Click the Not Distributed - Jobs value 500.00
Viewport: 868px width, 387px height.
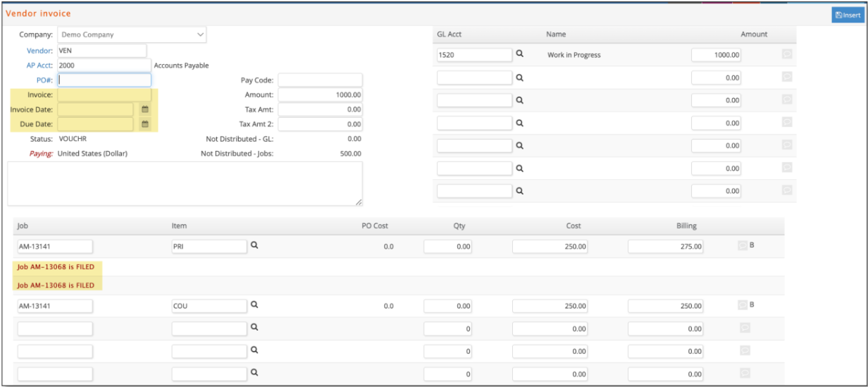tap(350, 153)
